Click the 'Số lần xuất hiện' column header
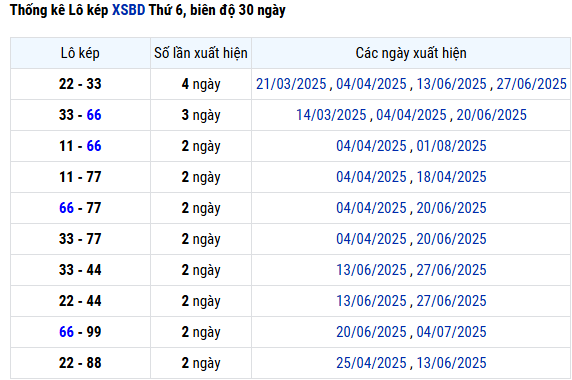Viewport: 572px width, 380px height. (201, 53)
